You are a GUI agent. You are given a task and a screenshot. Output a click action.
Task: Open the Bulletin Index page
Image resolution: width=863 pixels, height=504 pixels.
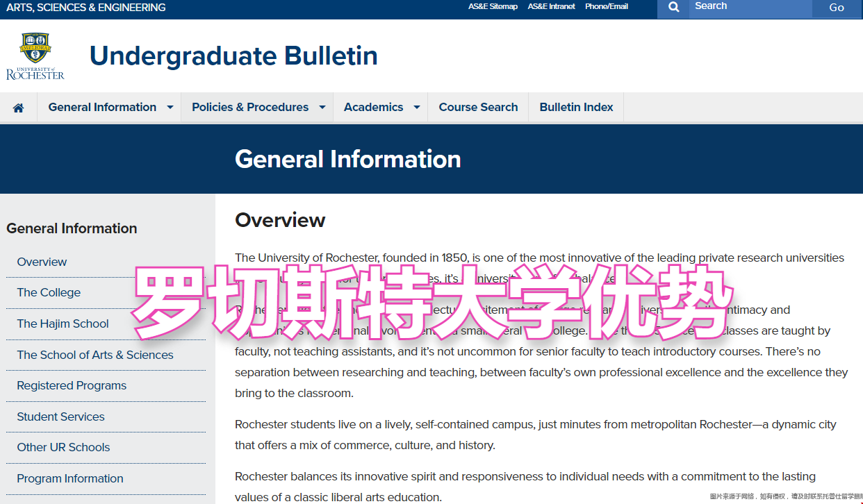coord(576,107)
